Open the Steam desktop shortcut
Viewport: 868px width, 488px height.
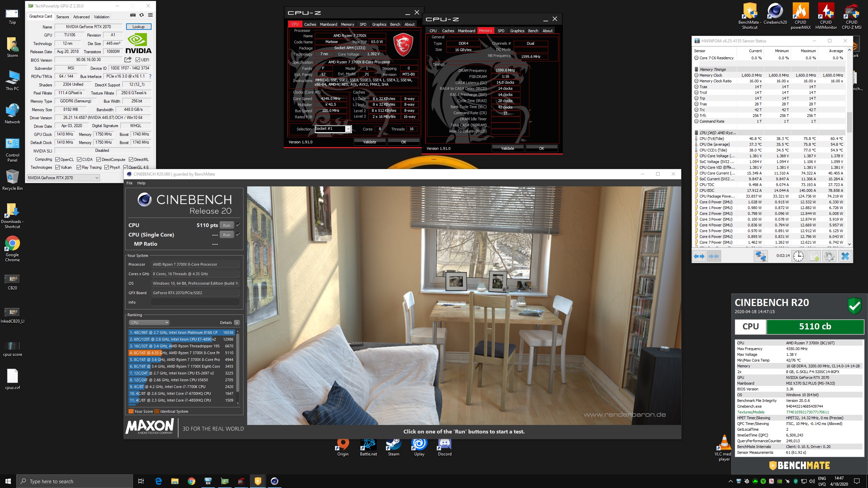tap(394, 447)
